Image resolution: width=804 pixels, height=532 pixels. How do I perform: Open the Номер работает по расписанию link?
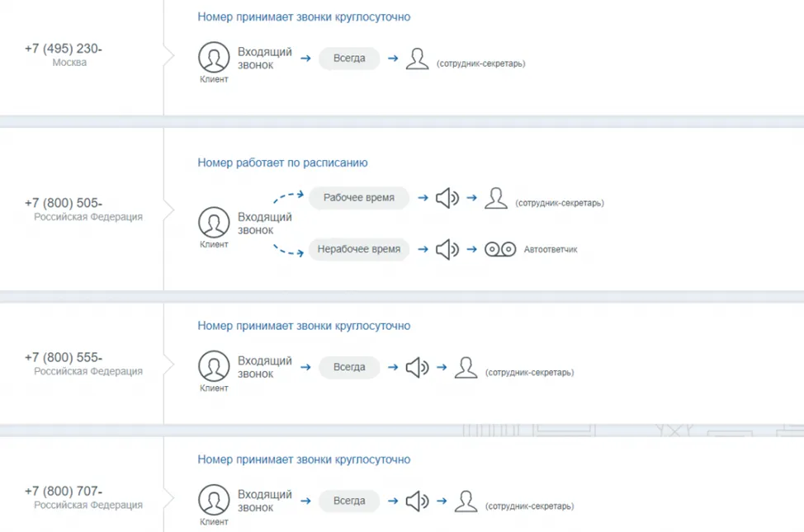[x=282, y=162]
